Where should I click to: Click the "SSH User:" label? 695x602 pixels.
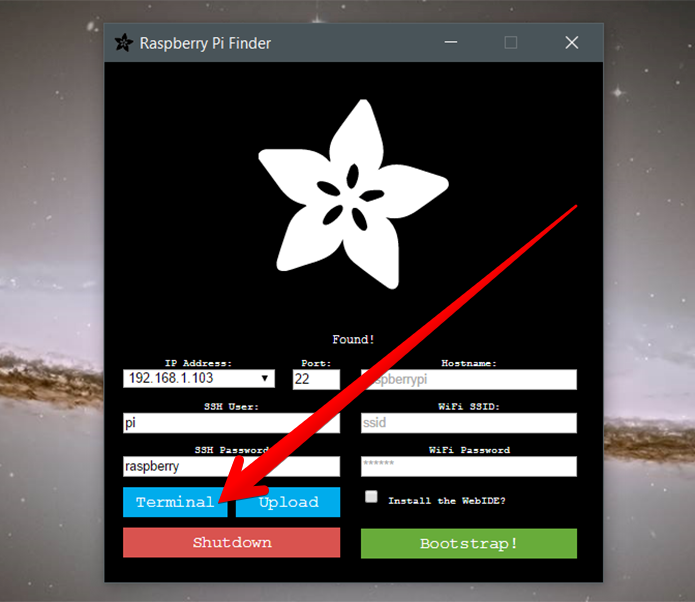pyautogui.click(x=231, y=407)
